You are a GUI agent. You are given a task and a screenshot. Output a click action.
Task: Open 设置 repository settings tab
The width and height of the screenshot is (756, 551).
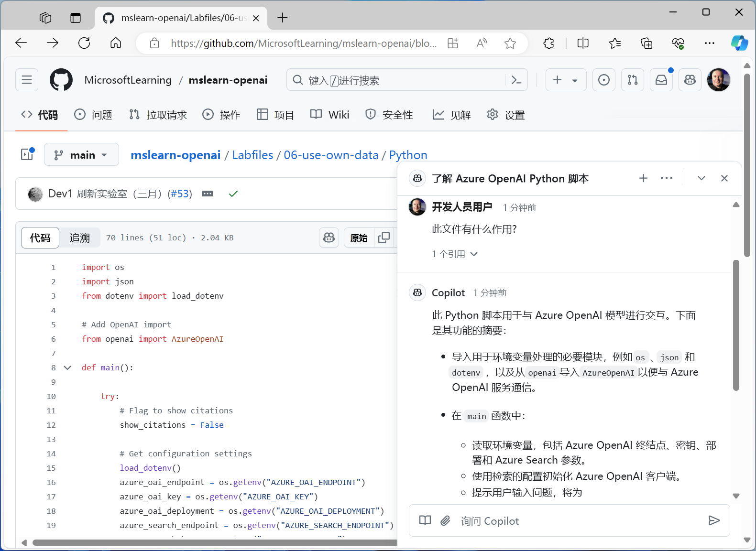506,115
